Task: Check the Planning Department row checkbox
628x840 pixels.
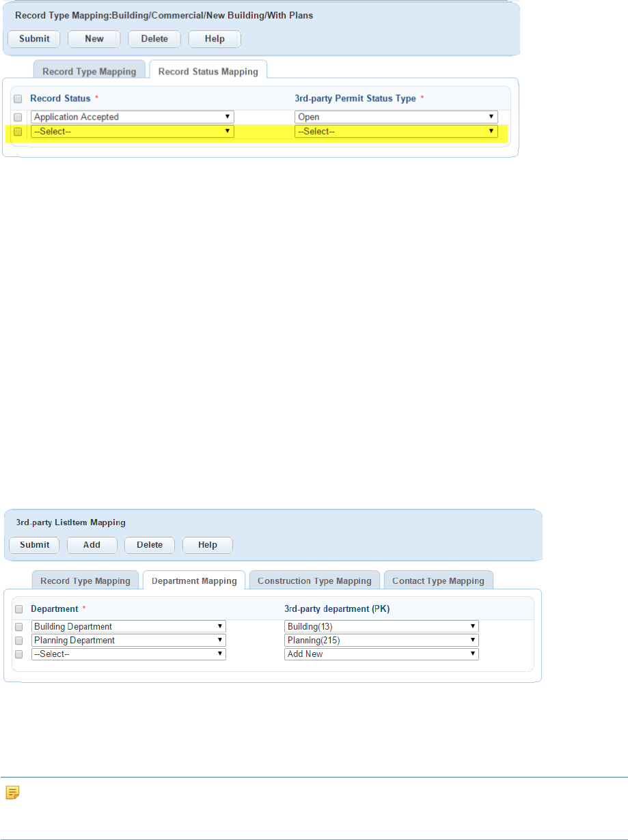Action: 19,641
